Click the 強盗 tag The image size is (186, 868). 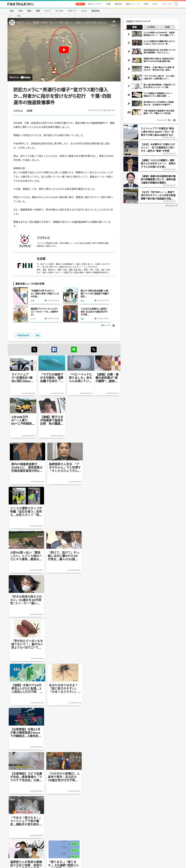click(x=38, y=336)
